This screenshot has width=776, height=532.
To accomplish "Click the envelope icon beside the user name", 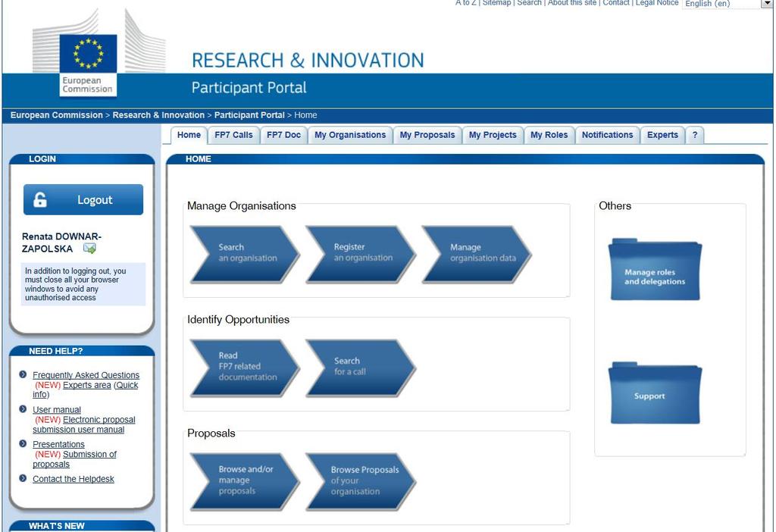I will 89,249.
